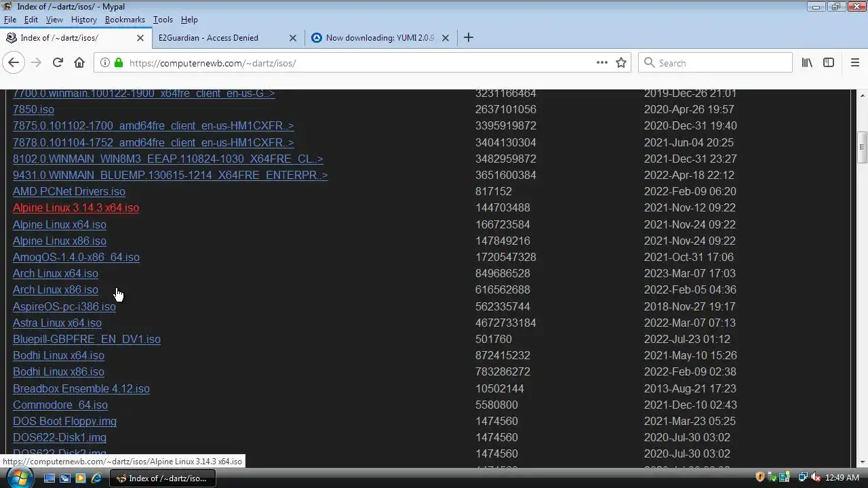
Task: Download Alpine Linux x86.iso
Action: pos(60,241)
